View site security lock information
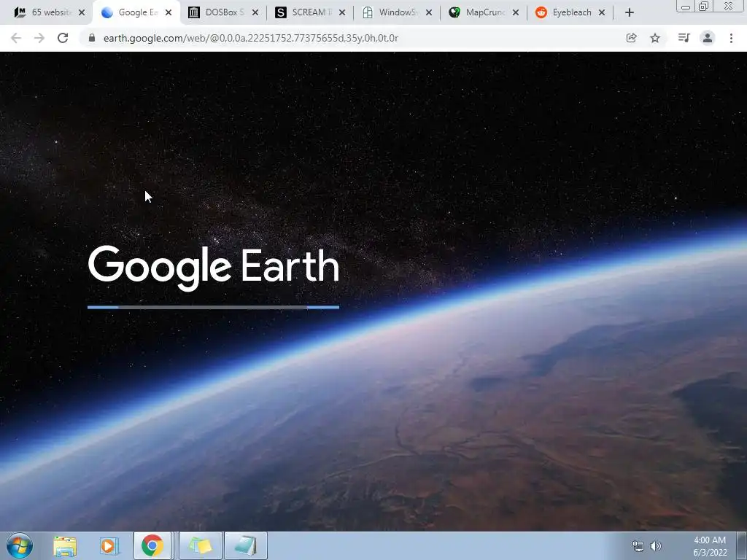747x560 pixels. tap(92, 38)
